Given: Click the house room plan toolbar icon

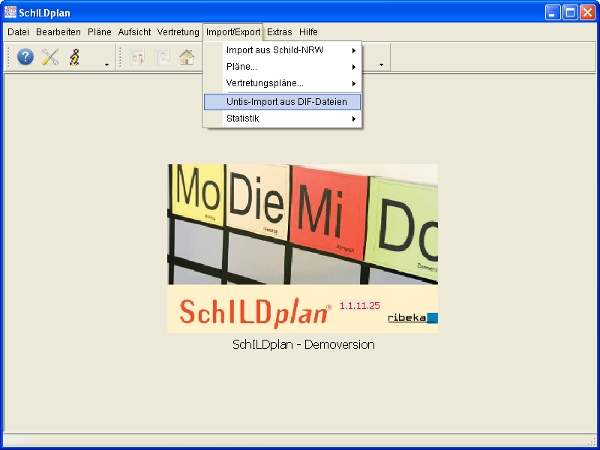Looking at the screenshot, I should click(187, 57).
